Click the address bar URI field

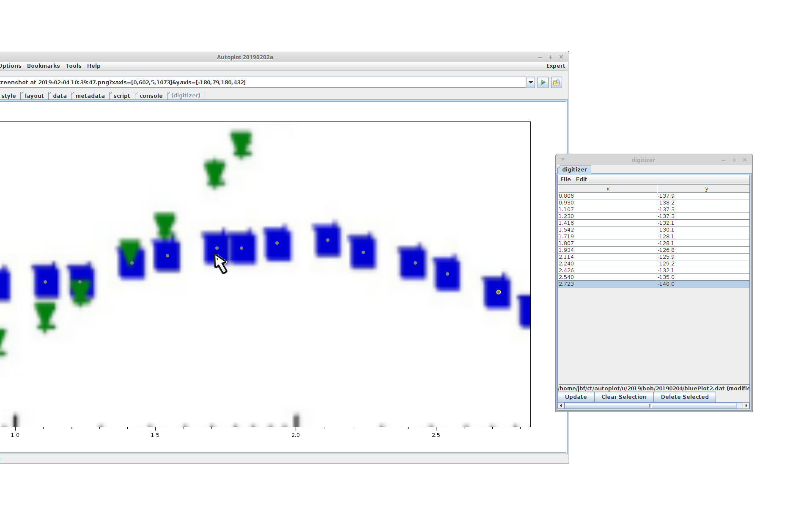pyautogui.click(x=262, y=83)
